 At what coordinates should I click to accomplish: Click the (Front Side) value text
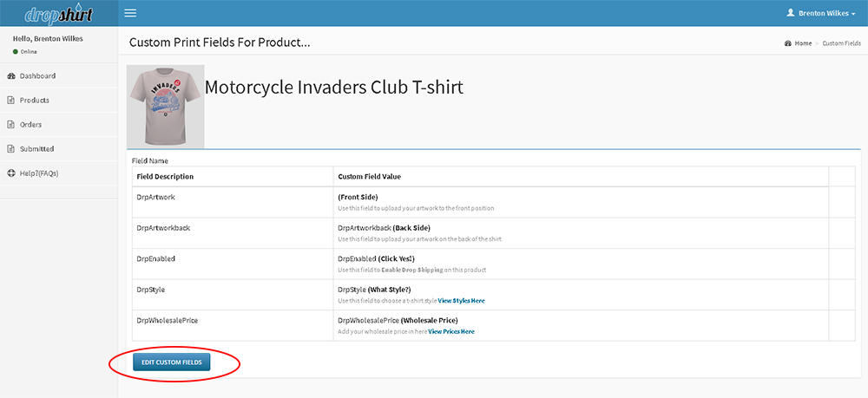tap(358, 197)
